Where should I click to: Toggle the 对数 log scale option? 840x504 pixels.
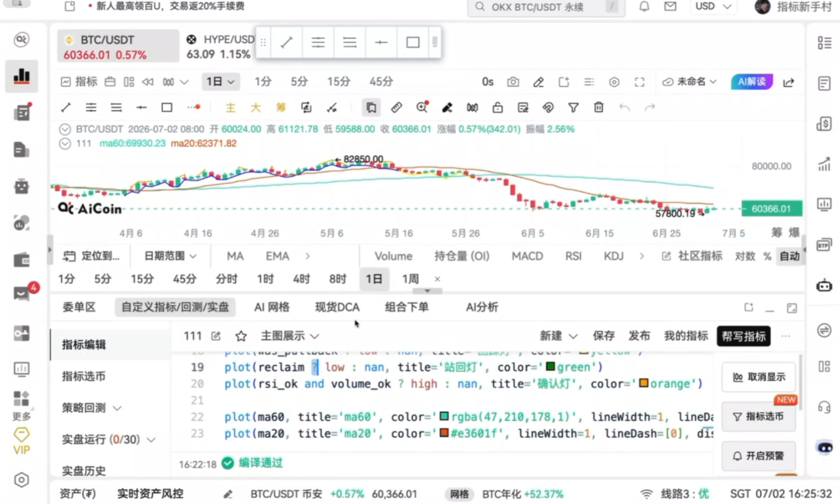[745, 256]
